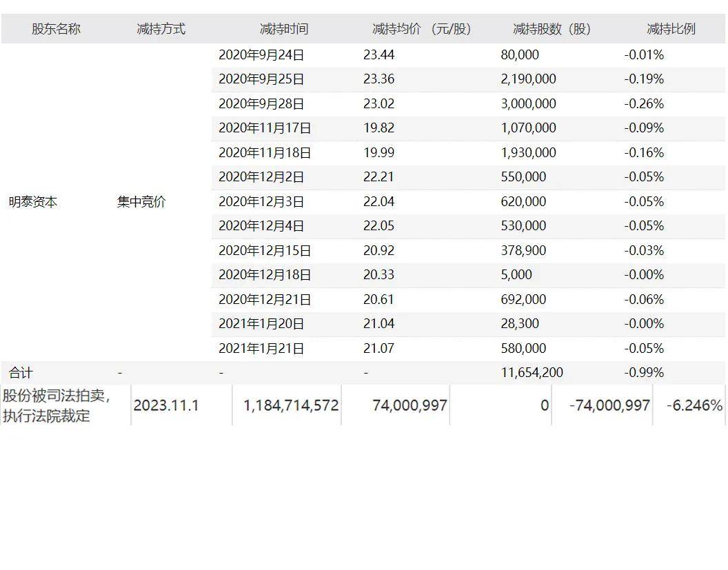This screenshot has height=570, width=728.
Task: Click ratio -0.16% value
Action: coord(644,152)
